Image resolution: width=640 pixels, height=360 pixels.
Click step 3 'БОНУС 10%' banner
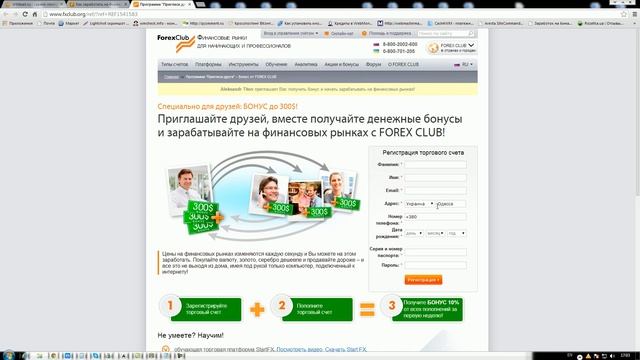click(x=422, y=309)
